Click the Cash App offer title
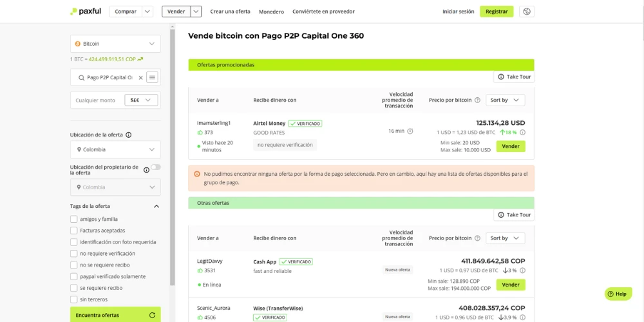This screenshot has width=644, height=322. pyautogui.click(x=265, y=261)
